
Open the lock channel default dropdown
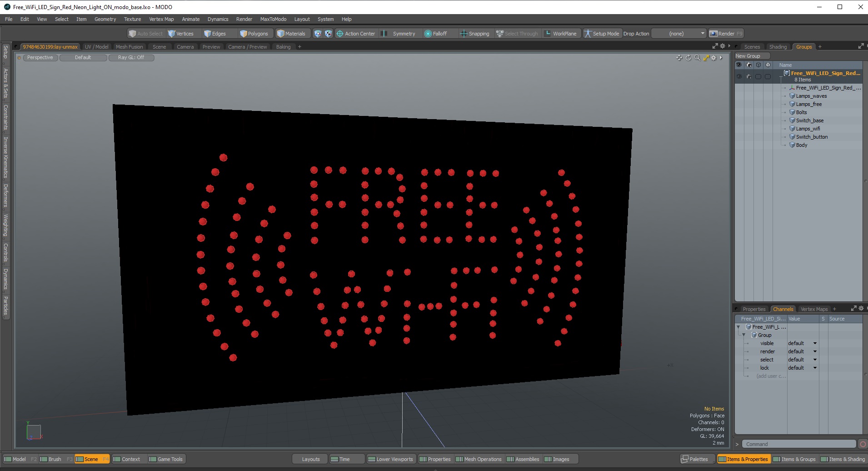click(x=802, y=368)
